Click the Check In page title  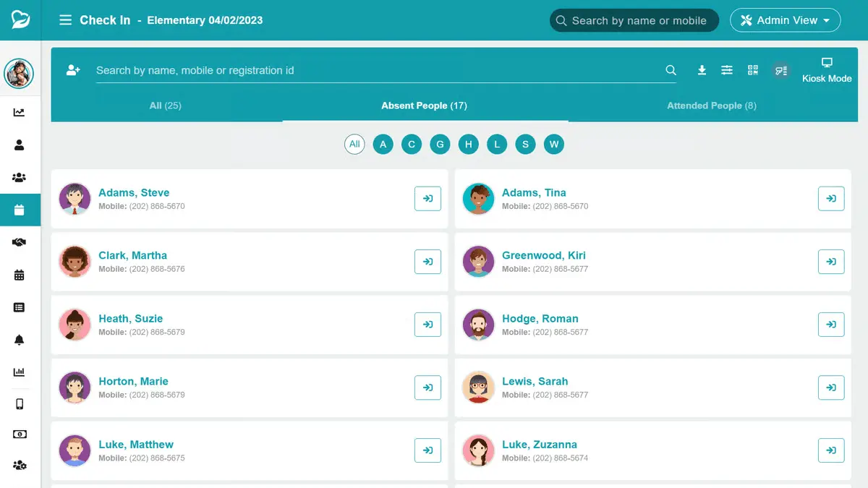coord(105,20)
